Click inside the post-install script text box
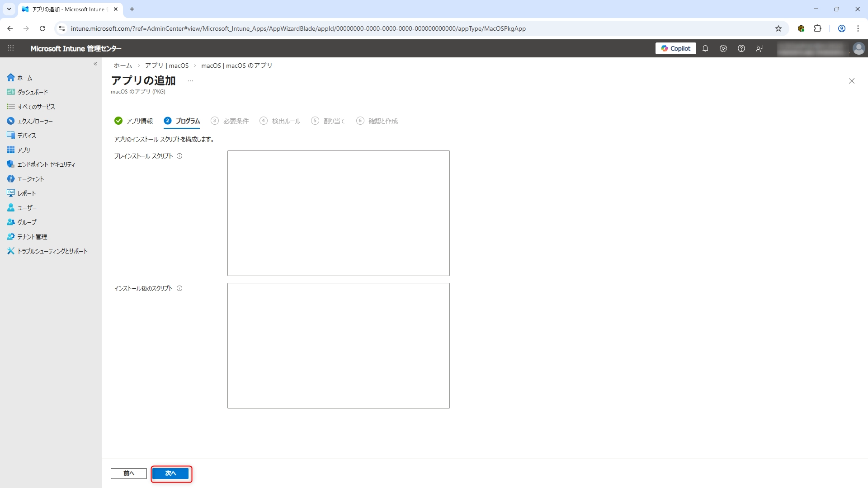 (338, 345)
